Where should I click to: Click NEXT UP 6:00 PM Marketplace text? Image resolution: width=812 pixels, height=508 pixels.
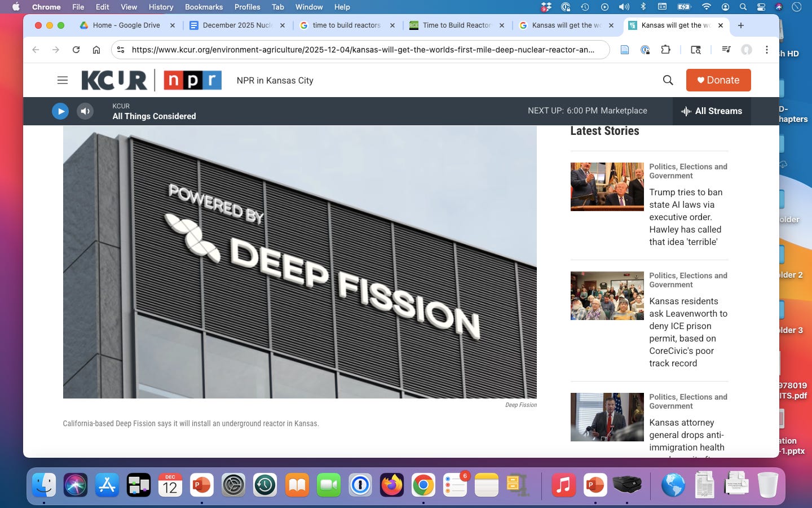(x=587, y=111)
